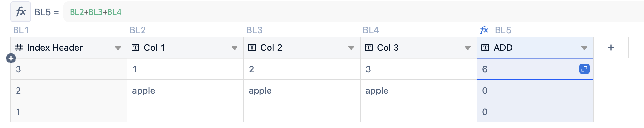Open the Col 3 column dropdown arrow

click(x=468, y=48)
